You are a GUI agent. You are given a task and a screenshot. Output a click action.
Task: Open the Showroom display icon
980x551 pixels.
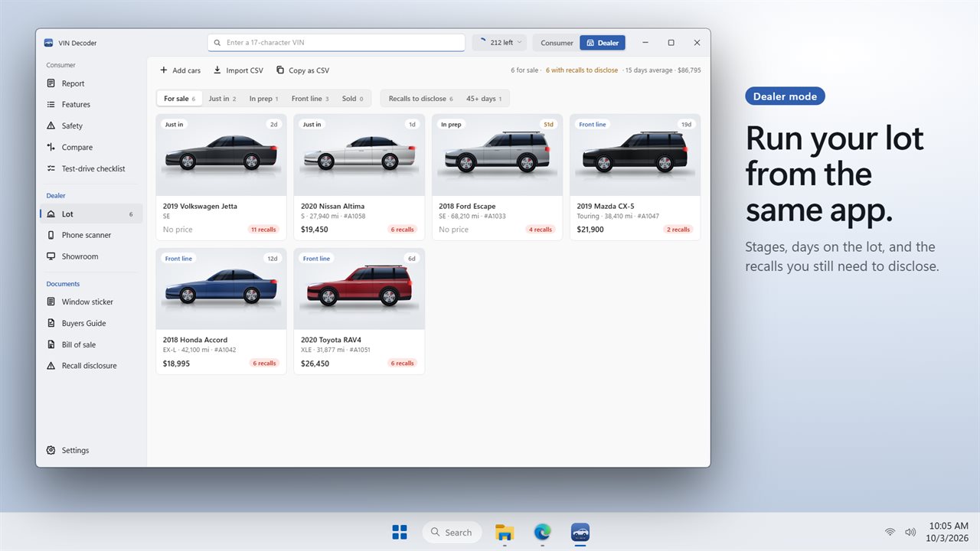pos(51,256)
